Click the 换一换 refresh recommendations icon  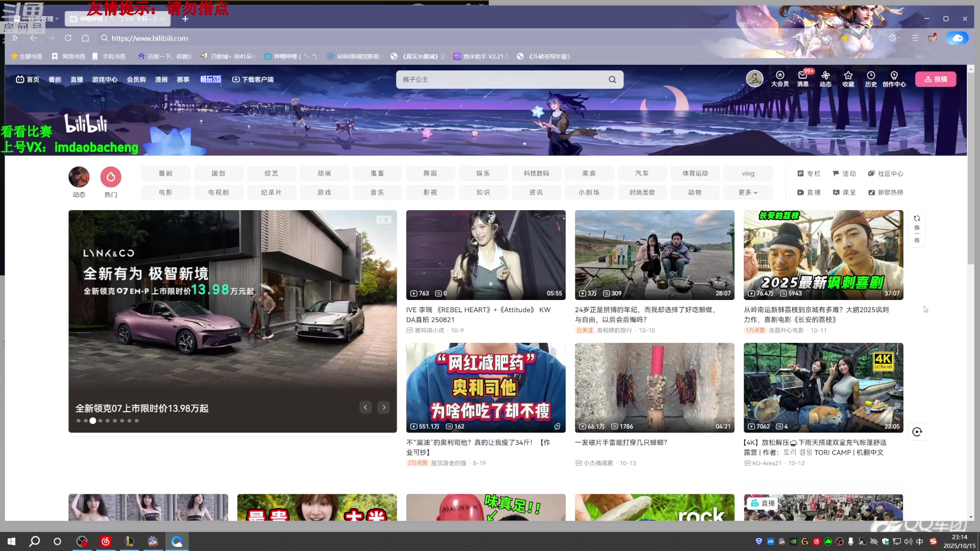[x=917, y=228]
